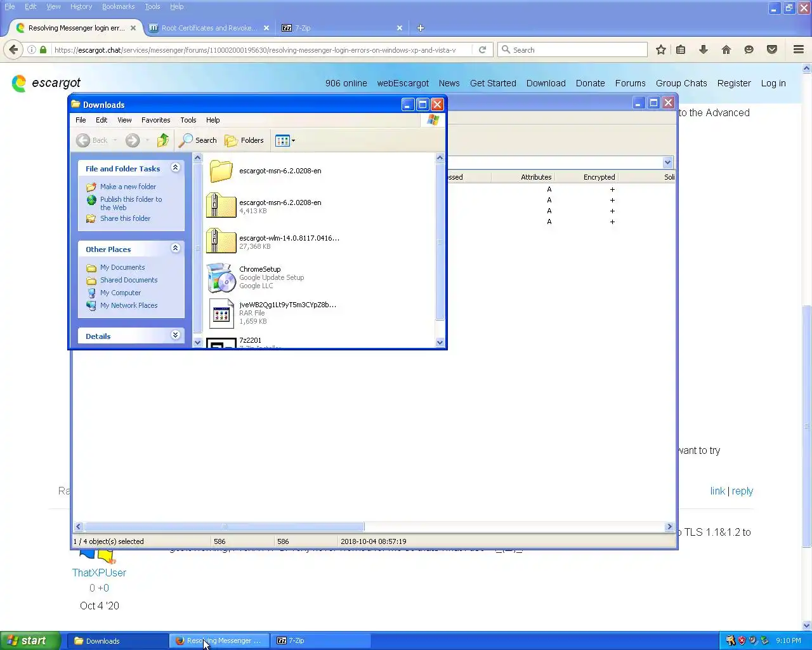Viewport: 812px width, 650px height.
Task: Toggle the Folders pane in Downloads window
Action: point(244,140)
